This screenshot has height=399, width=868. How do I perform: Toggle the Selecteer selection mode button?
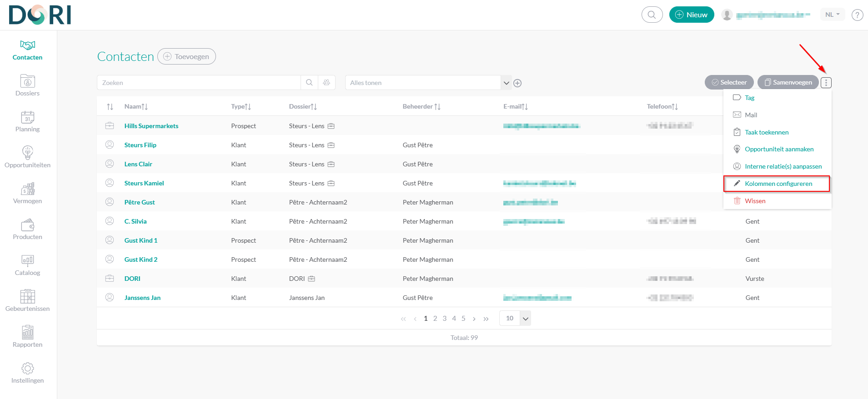tap(729, 82)
